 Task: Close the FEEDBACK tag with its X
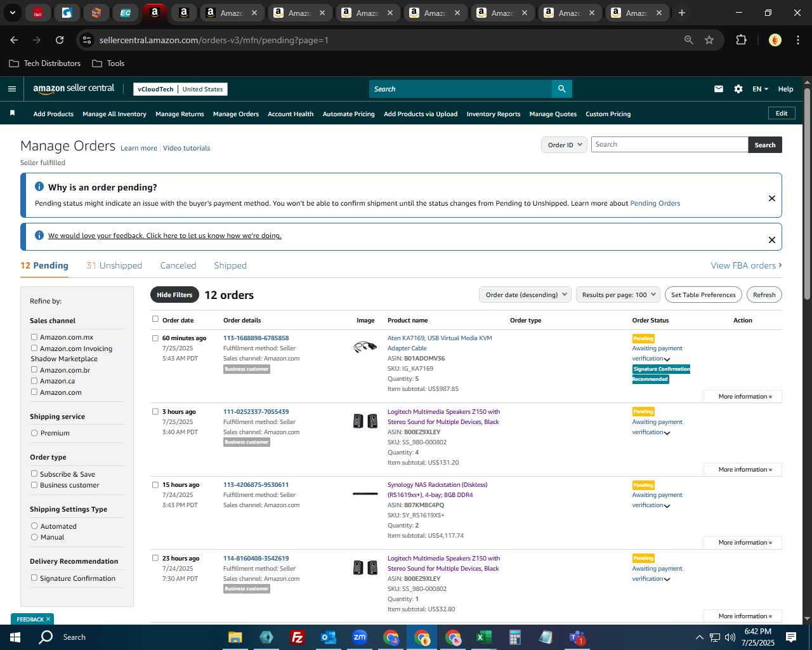(48, 619)
